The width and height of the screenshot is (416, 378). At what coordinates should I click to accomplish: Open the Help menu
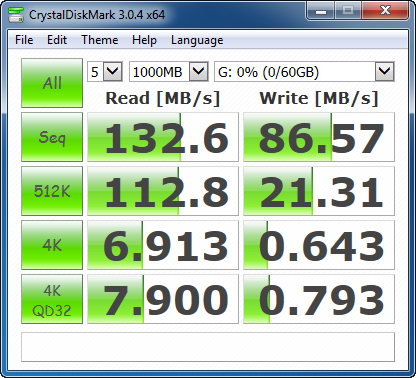point(144,40)
